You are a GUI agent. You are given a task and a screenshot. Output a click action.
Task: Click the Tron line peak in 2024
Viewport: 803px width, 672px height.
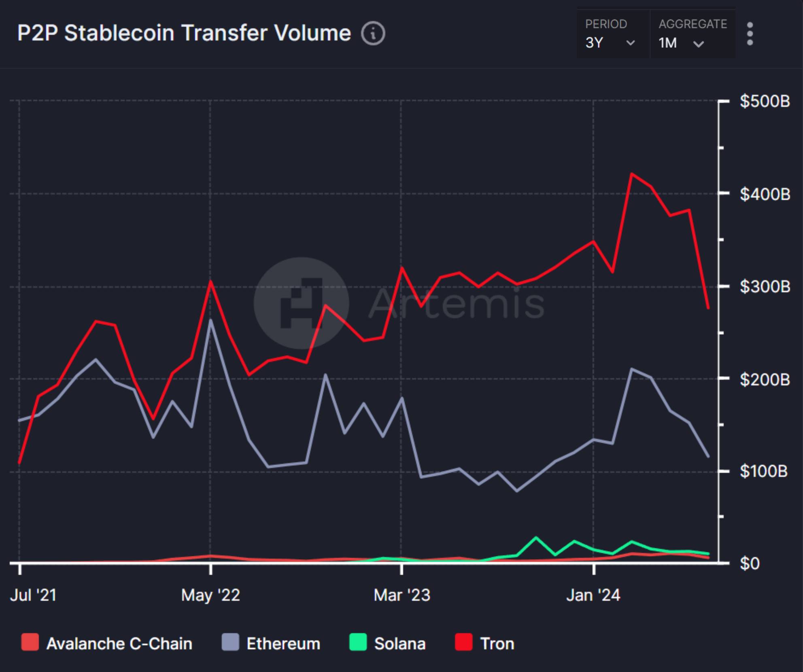pos(632,174)
